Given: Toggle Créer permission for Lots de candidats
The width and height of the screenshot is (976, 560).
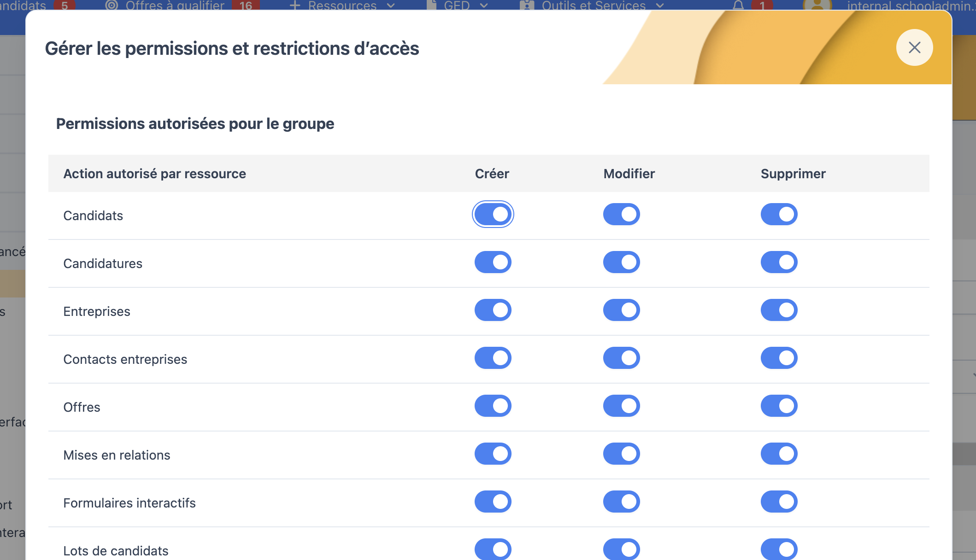Looking at the screenshot, I should [x=493, y=549].
